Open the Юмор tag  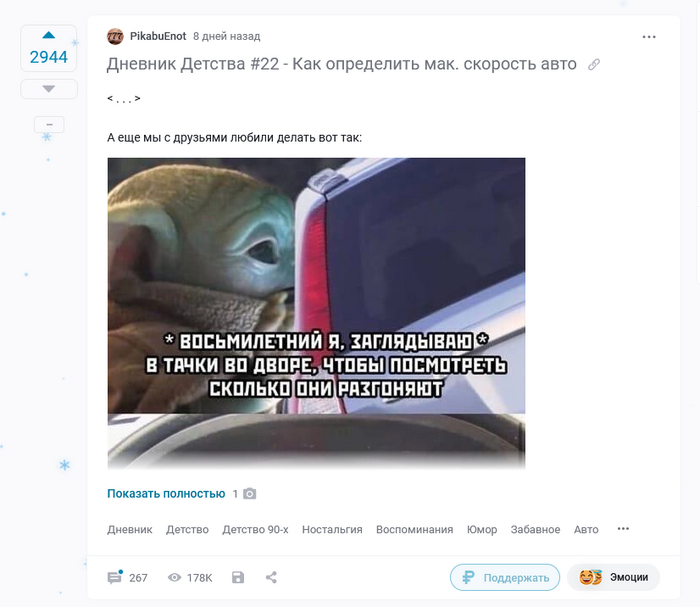[482, 529]
